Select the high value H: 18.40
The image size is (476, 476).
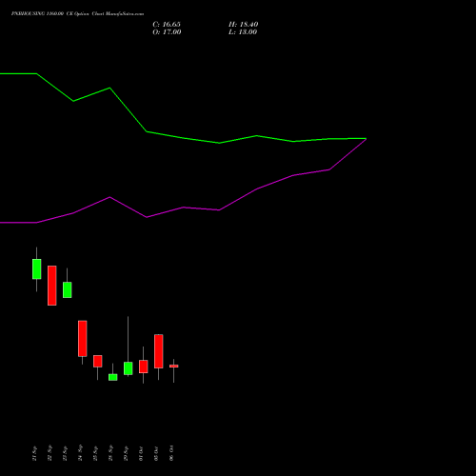point(244,25)
